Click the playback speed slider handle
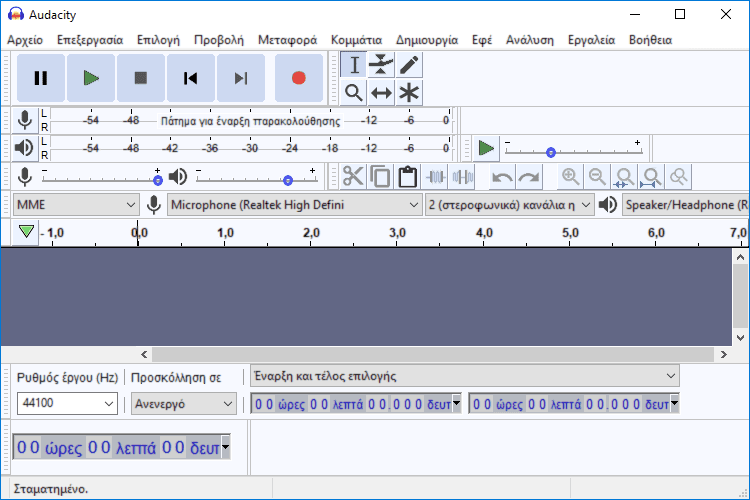The height and width of the screenshot is (500, 750). tap(551, 153)
